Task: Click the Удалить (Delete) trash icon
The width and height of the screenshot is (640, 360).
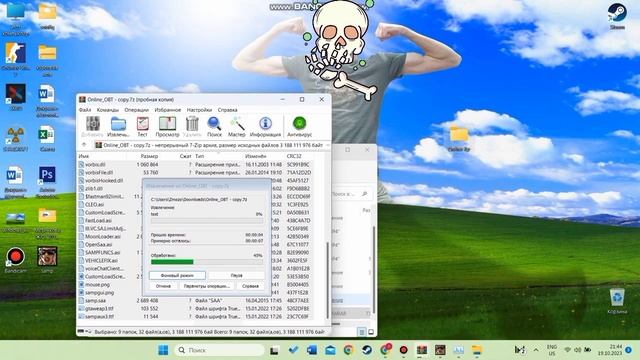Action: pyautogui.click(x=192, y=127)
